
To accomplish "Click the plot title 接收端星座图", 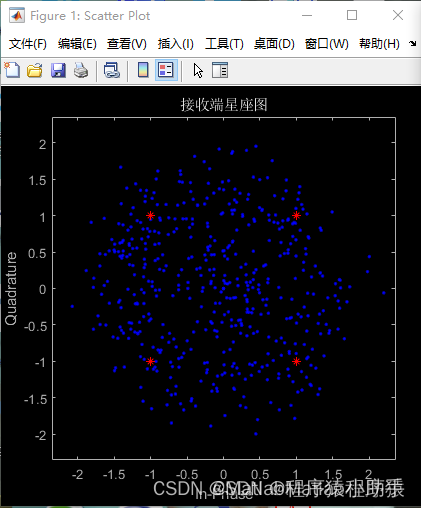I will pos(224,105).
